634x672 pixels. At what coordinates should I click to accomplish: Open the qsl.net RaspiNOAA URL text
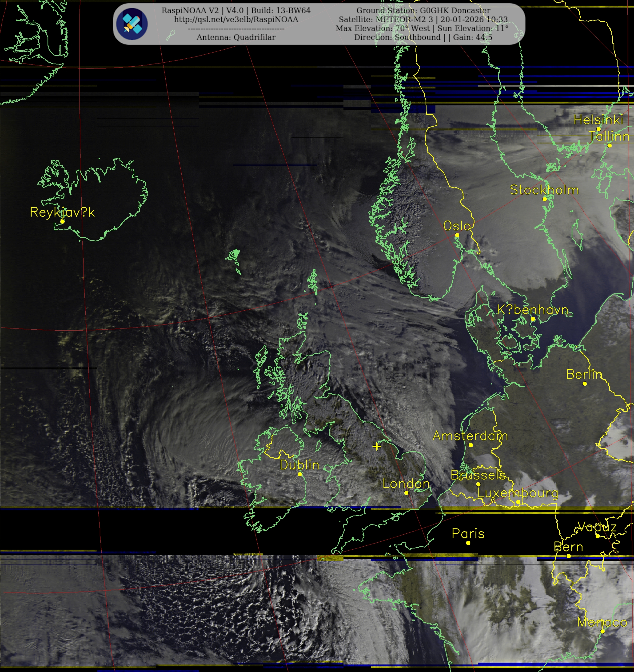[x=236, y=20]
